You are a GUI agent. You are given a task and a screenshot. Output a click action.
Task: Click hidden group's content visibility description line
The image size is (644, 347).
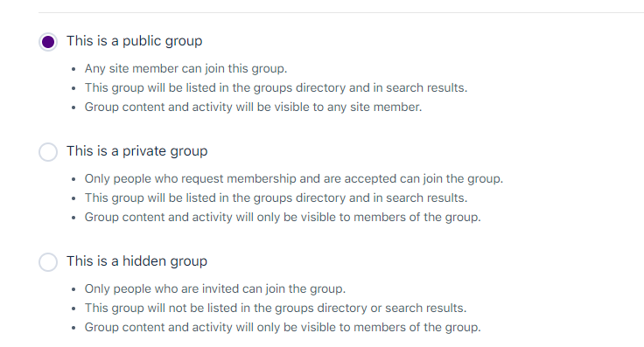click(x=283, y=327)
